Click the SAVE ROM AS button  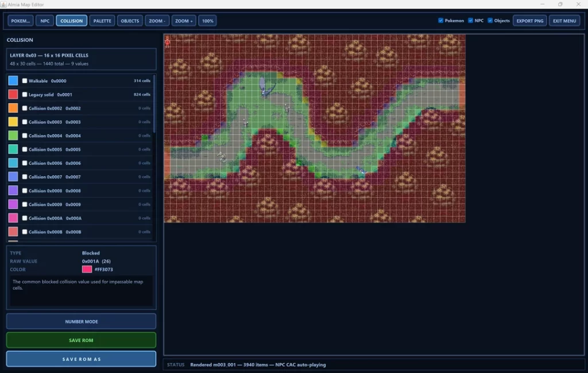tap(82, 359)
